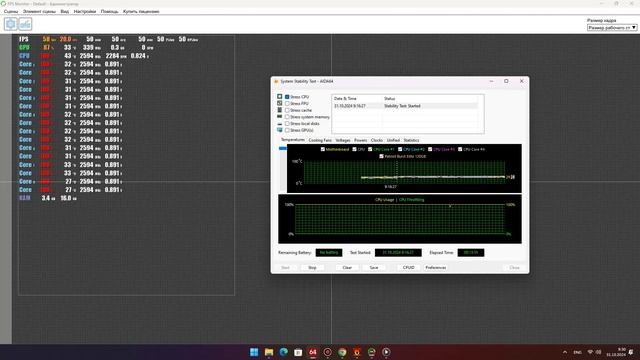Switch to the Unified tab
Image resolution: width=640 pixels, height=360 pixels.
click(393, 140)
